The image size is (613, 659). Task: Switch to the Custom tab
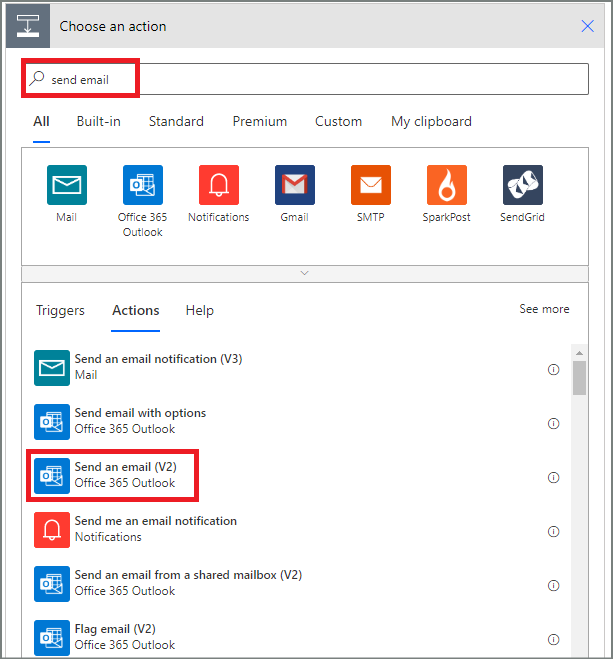338,121
